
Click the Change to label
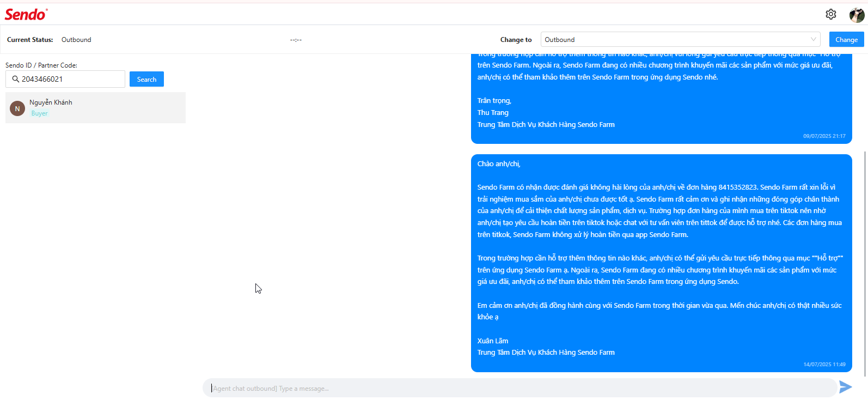click(x=516, y=40)
